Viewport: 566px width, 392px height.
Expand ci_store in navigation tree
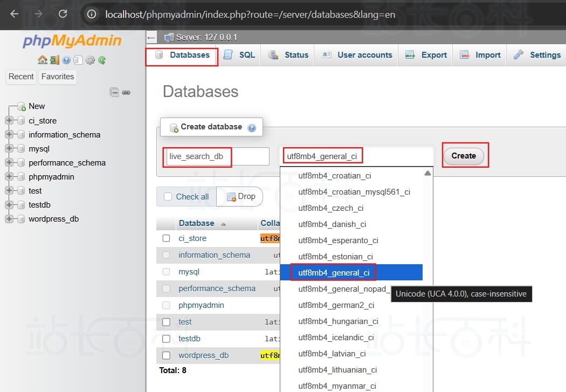click(x=9, y=120)
